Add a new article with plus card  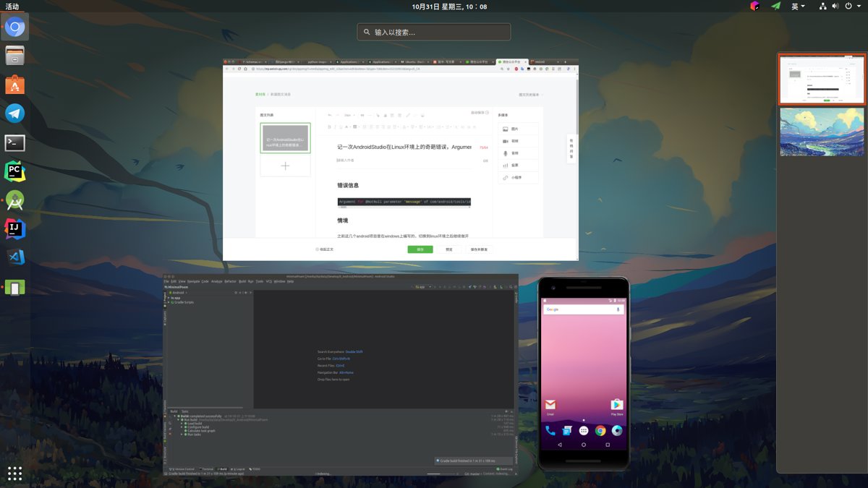point(285,166)
